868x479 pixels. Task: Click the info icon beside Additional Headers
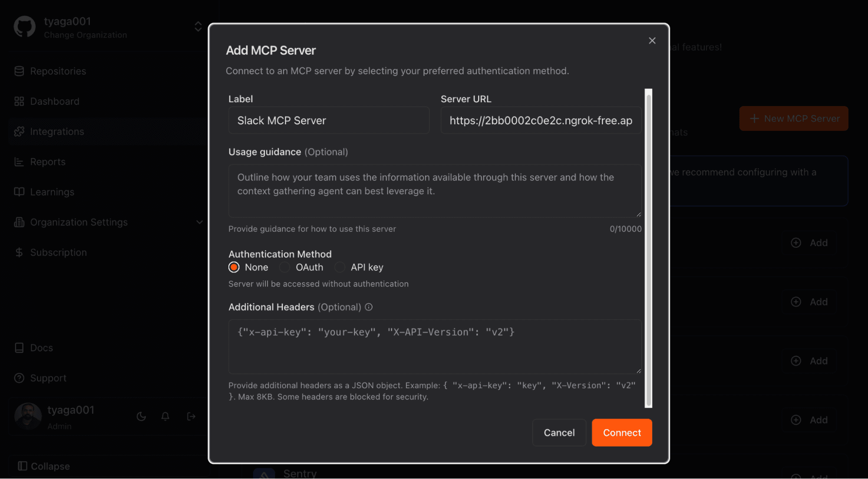pyautogui.click(x=369, y=307)
